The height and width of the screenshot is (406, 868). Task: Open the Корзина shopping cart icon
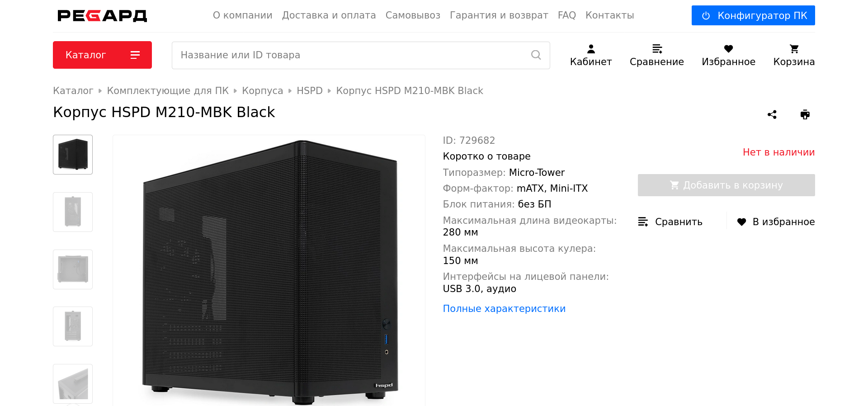point(794,49)
